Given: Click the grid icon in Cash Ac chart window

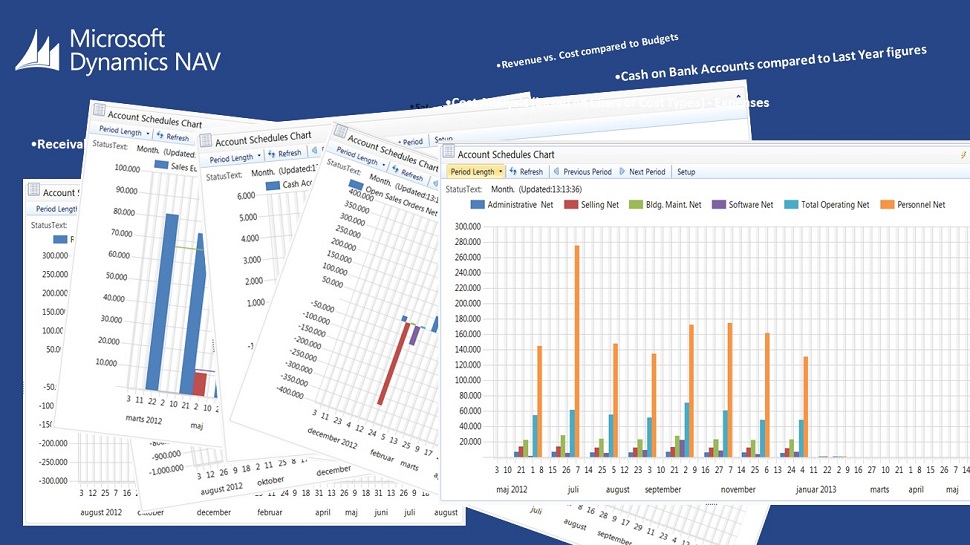Looking at the screenshot, I should [x=206, y=140].
